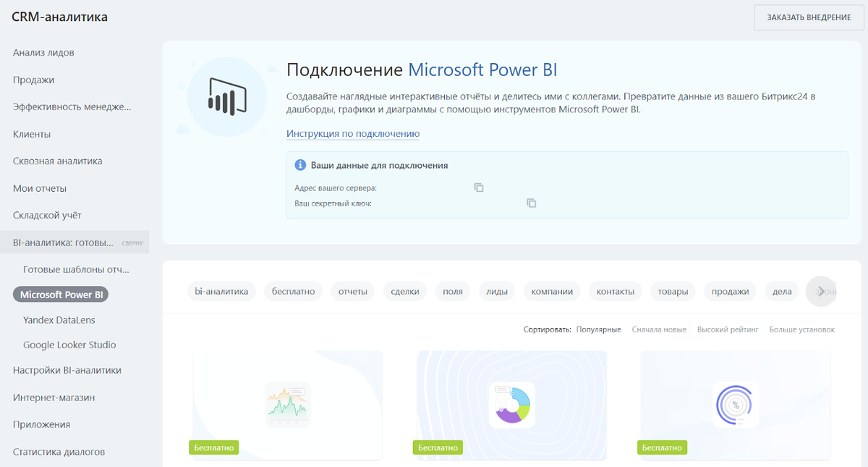Screen dimensions: 868x467
Task: Filter by дела tag
Action: (x=782, y=291)
